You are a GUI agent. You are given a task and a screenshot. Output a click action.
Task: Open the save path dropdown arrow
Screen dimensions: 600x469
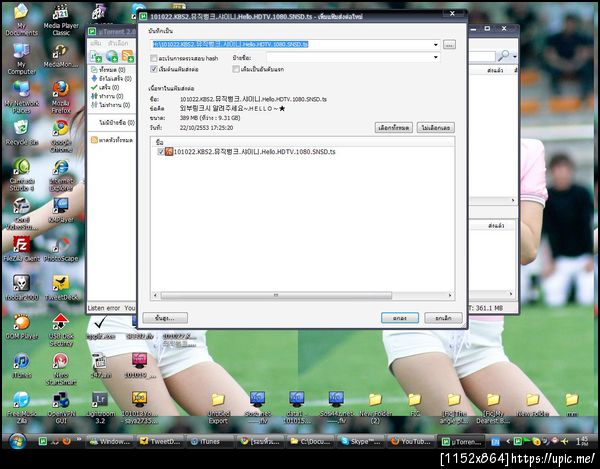(435, 44)
